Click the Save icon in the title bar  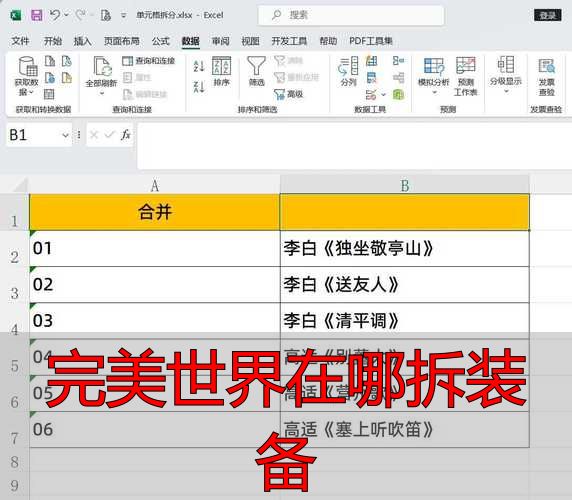[37, 15]
